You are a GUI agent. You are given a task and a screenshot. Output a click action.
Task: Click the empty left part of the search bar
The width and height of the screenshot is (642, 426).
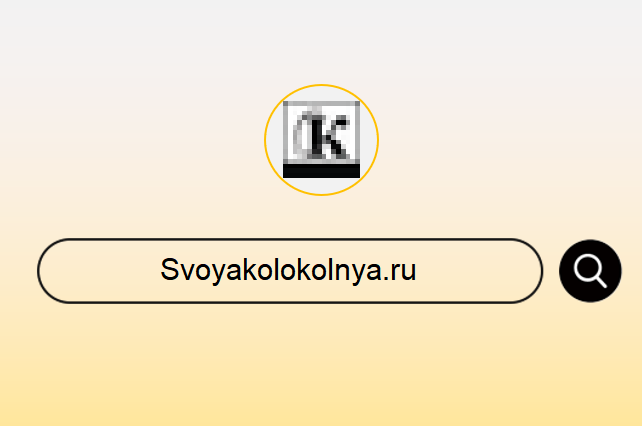click(100, 271)
